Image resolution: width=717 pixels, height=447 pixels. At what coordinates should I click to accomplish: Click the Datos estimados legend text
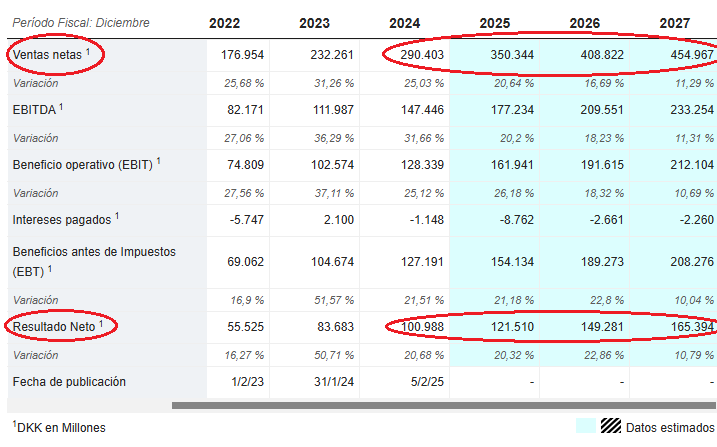[669, 427]
